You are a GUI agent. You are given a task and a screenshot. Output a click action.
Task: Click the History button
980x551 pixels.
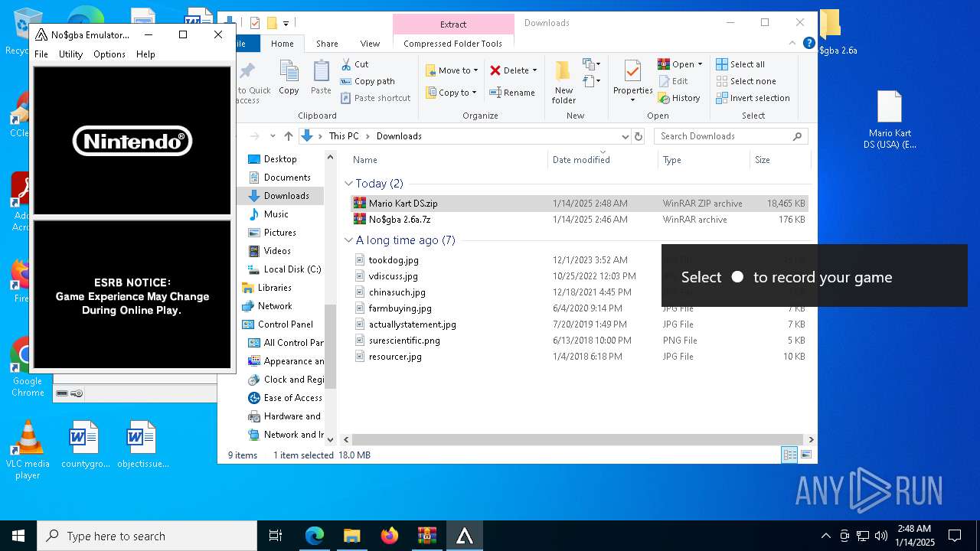pyautogui.click(x=678, y=98)
